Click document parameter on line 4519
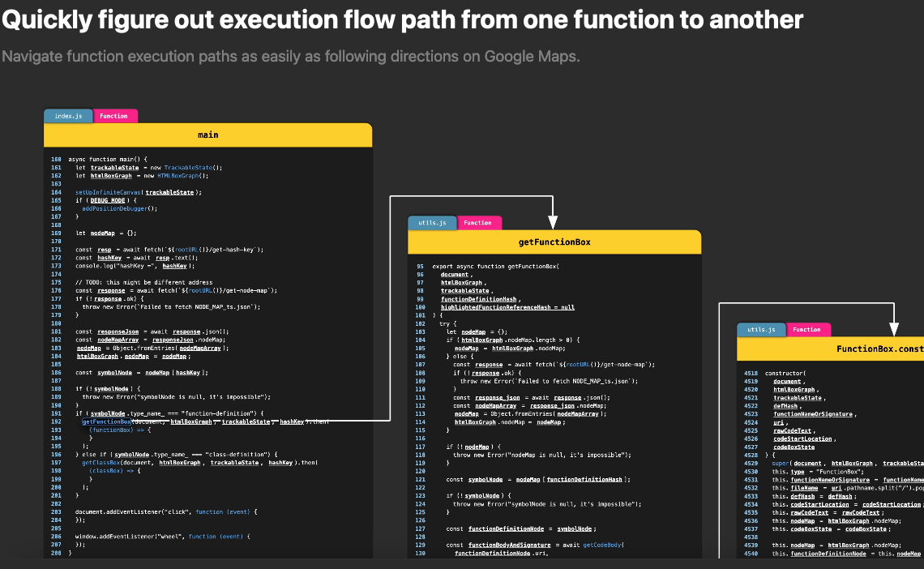 click(787, 382)
